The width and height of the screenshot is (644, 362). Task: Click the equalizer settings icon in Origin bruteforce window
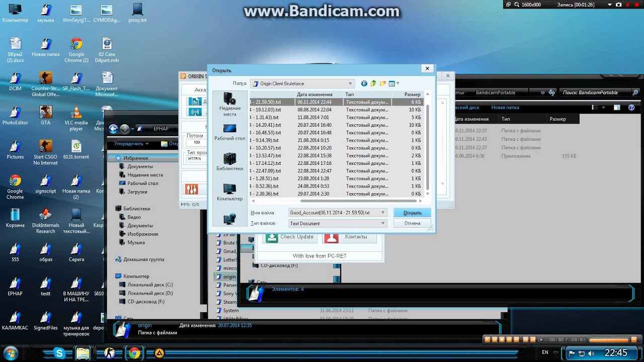pos(192,189)
